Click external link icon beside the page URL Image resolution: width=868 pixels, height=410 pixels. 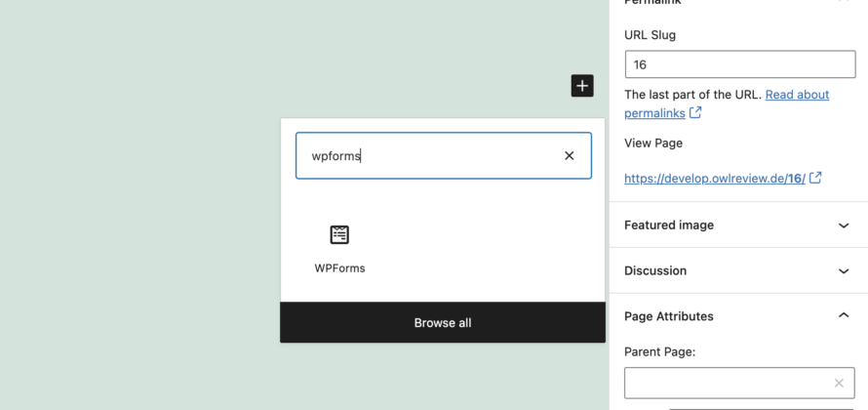815,179
